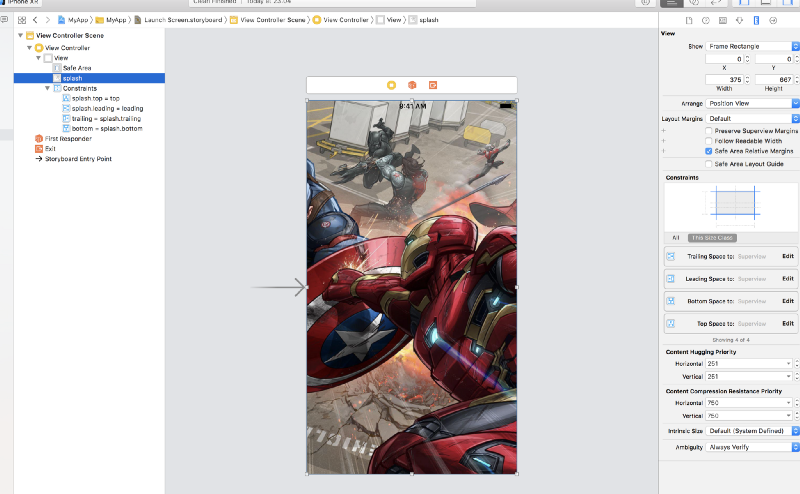Click the Height field showing 667
800x494 pixels.
click(774, 80)
